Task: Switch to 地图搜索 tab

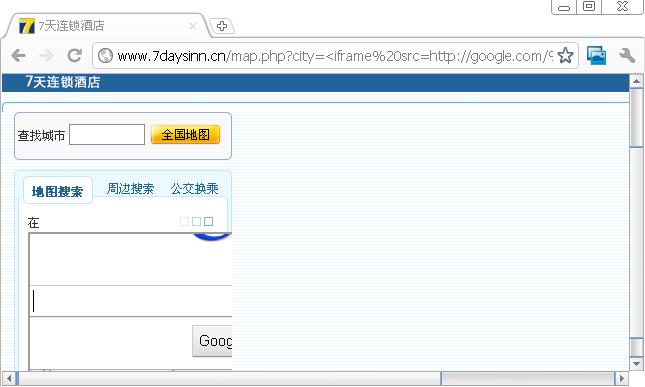Action: point(58,191)
